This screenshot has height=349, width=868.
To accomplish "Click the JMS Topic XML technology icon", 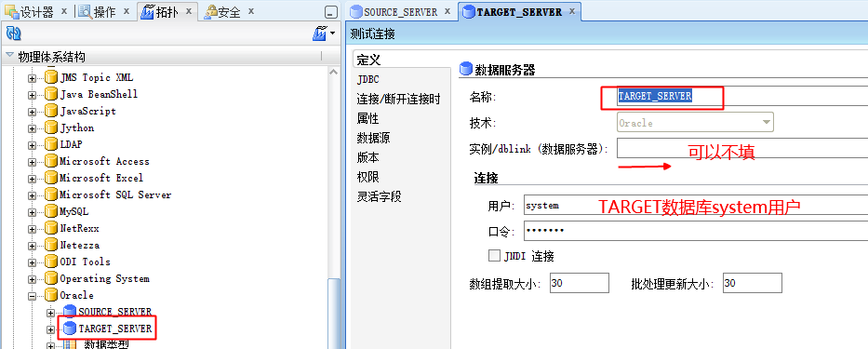I will point(51,77).
